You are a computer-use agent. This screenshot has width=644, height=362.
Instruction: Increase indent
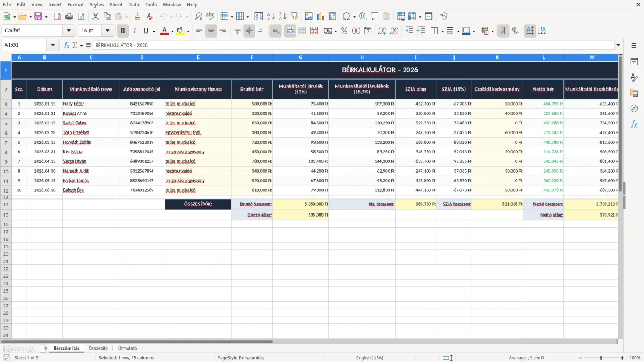(409, 31)
